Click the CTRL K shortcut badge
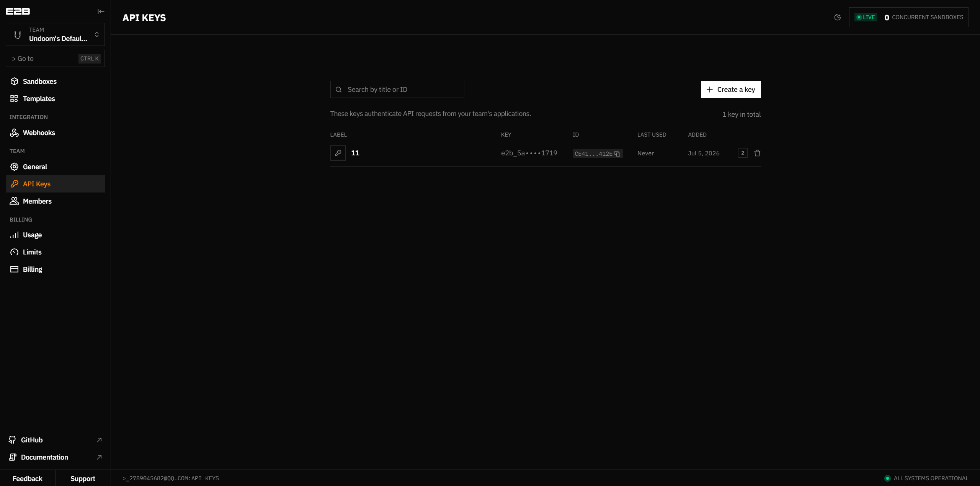Screen dimensions: 980x486 click(x=89, y=59)
